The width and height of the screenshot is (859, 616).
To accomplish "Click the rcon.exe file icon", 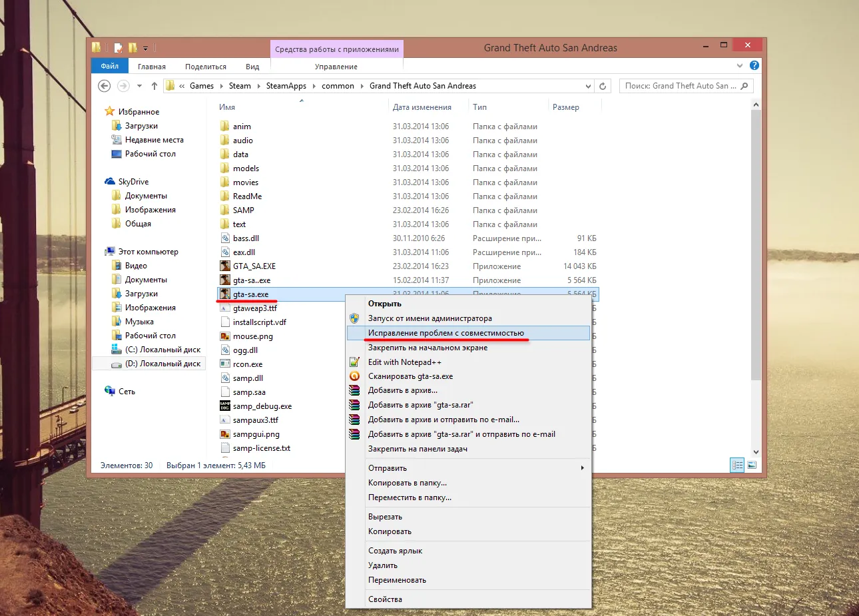I will (225, 364).
